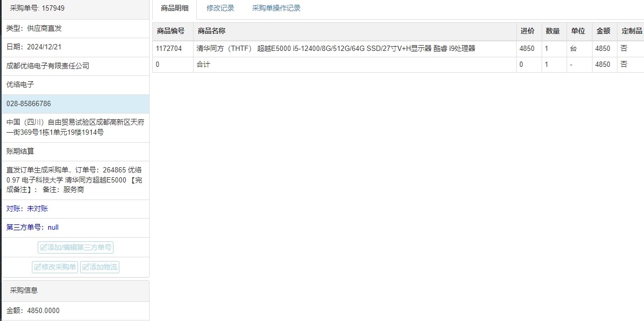Select the address row with 天府一街369号
The width and height of the screenshot is (644, 321).
pos(75,127)
